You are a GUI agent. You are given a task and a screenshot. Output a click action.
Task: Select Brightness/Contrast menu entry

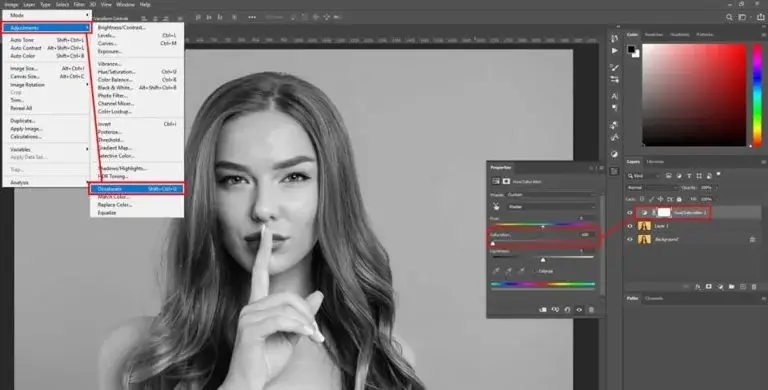[x=137, y=27]
